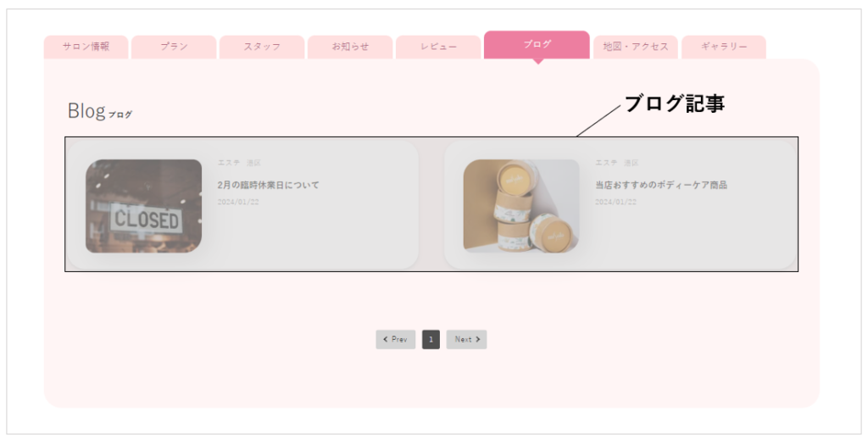Open article 当店おすすめのボディーケア商品

click(x=661, y=185)
